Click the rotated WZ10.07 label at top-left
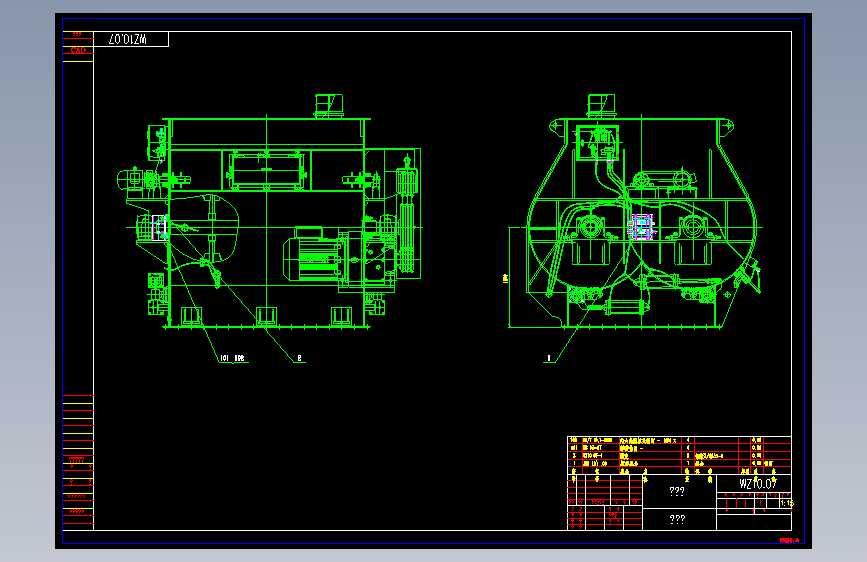867x562 pixels. pyautogui.click(x=128, y=39)
